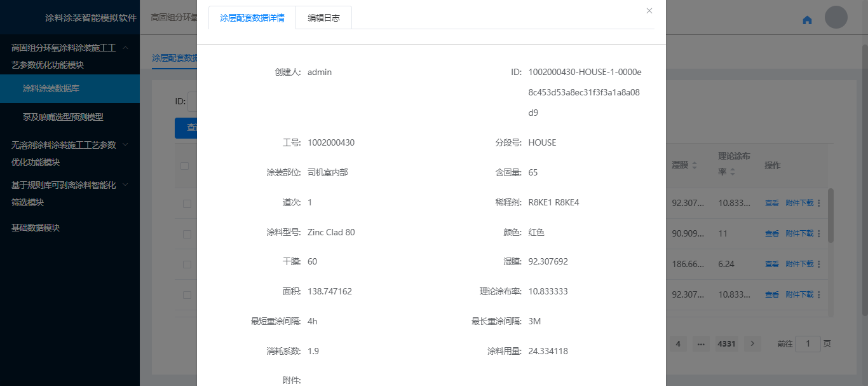The width and height of the screenshot is (868, 386).
Task: Open more actions for the 186.66 row
Action: pyautogui.click(x=818, y=264)
